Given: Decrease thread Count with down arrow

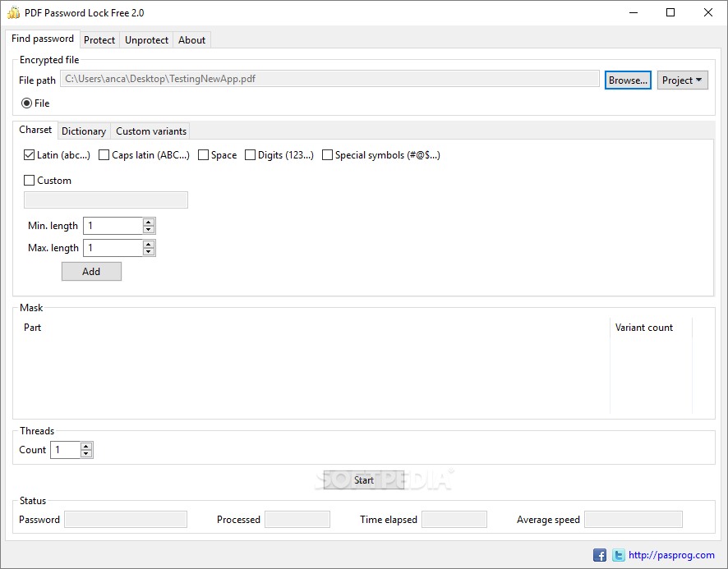Looking at the screenshot, I should pos(86,453).
